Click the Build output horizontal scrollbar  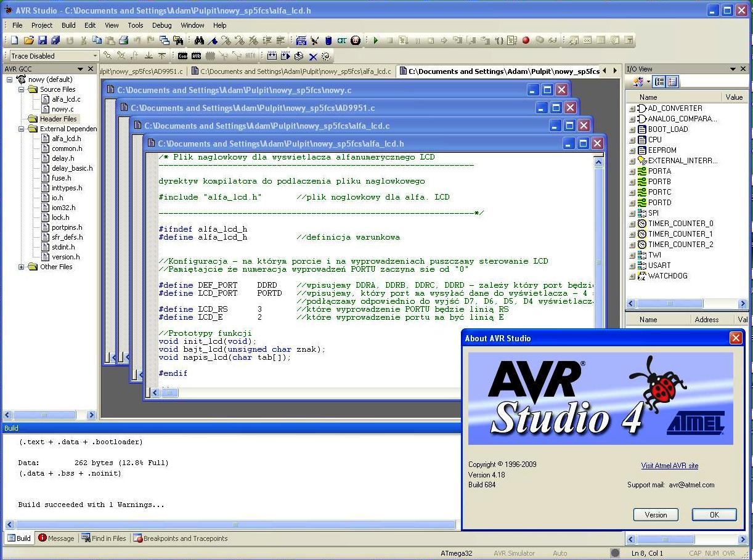tap(231, 526)
